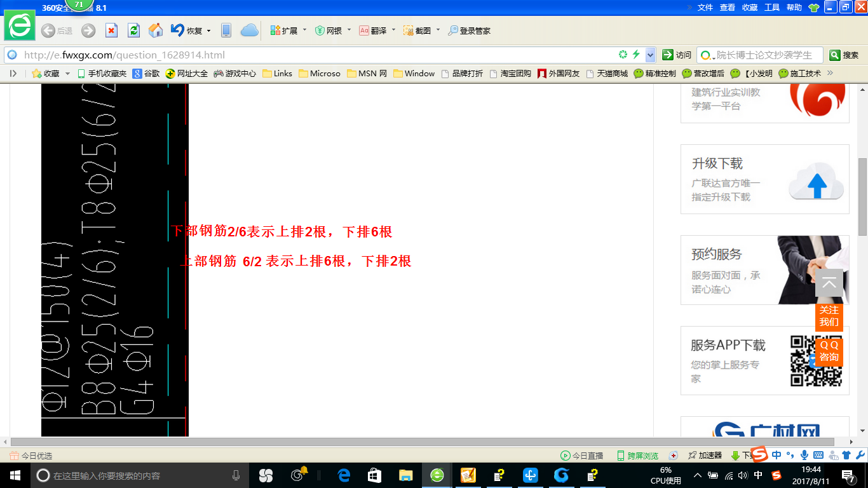Image resolution: width=868 pixels, height=488 pixels.
Task: Click the 收藏 star bookmark button
Action: point(46,74)
